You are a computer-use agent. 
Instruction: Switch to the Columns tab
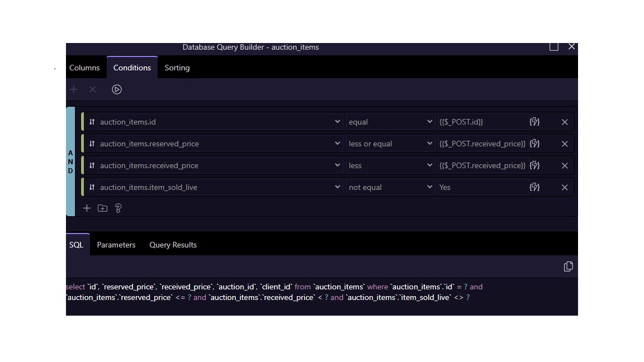point(84,68)
